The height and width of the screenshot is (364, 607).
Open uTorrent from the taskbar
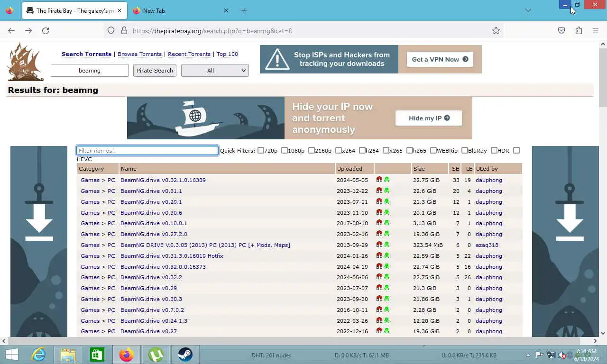pos(156,355)
